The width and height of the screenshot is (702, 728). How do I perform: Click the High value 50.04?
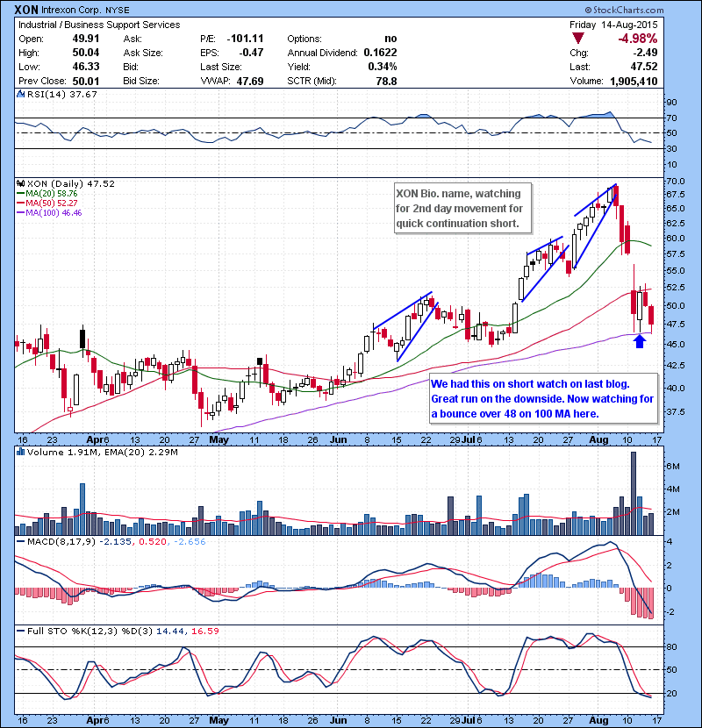[86, 53]
